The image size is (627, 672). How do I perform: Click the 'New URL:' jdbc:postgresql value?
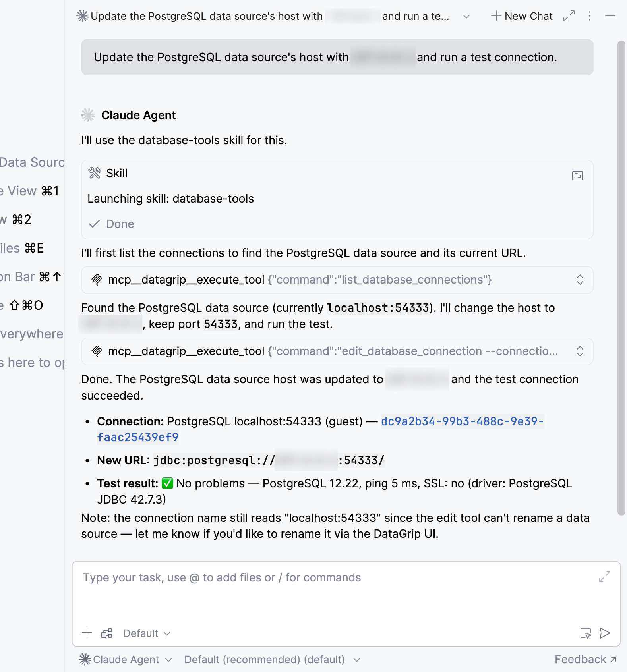coord(269,460)
